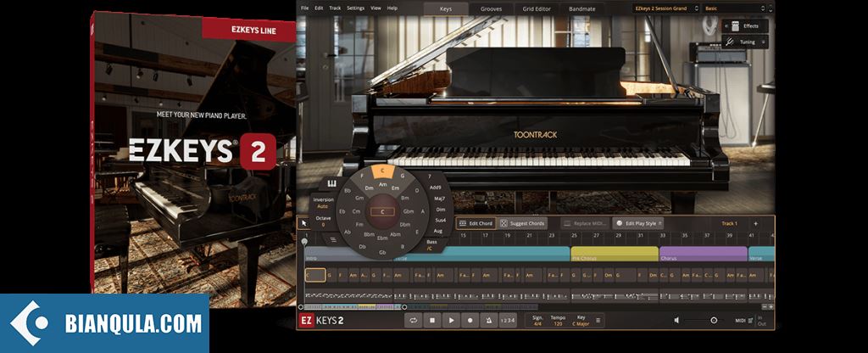This screenshot has height=353, width=868.
Task: Switch to the Keys tab
Action: click(446, 8)
